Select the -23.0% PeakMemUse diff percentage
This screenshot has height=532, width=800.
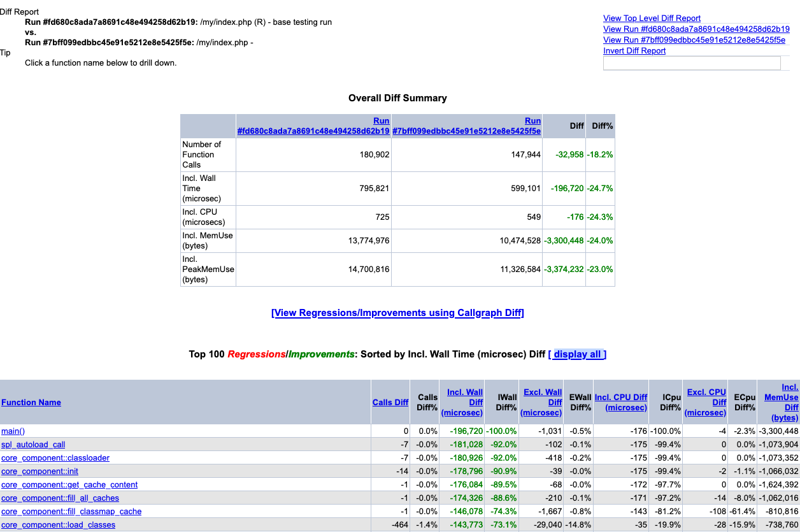pyautogui.click(x=600, y=270)
